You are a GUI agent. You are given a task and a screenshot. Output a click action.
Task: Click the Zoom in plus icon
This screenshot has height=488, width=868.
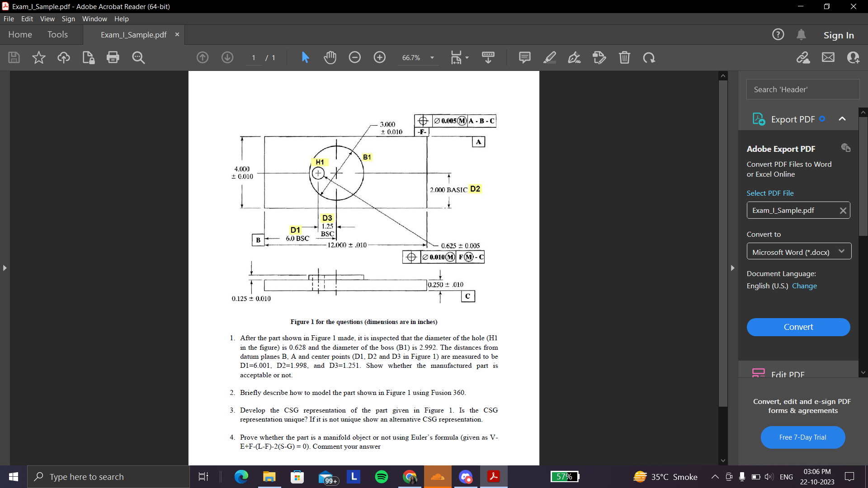coord(379,57)
